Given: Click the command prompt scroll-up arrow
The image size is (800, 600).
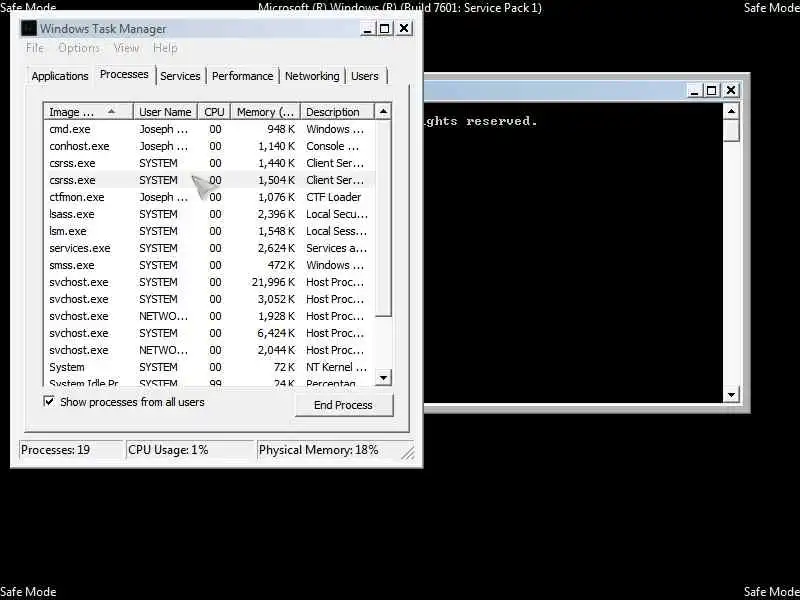Looking at the screenshot, I should point(732,111).
